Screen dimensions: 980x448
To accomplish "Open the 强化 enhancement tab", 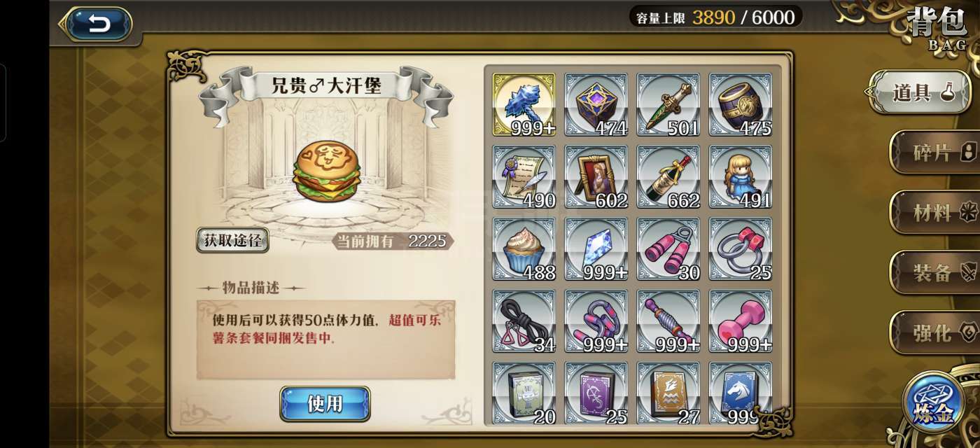I will 934,332.
